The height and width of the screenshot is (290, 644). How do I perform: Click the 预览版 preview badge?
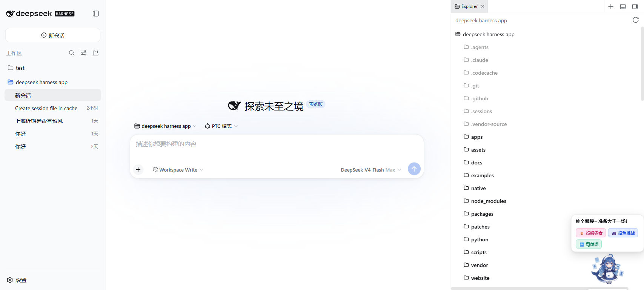click(316, 104)
